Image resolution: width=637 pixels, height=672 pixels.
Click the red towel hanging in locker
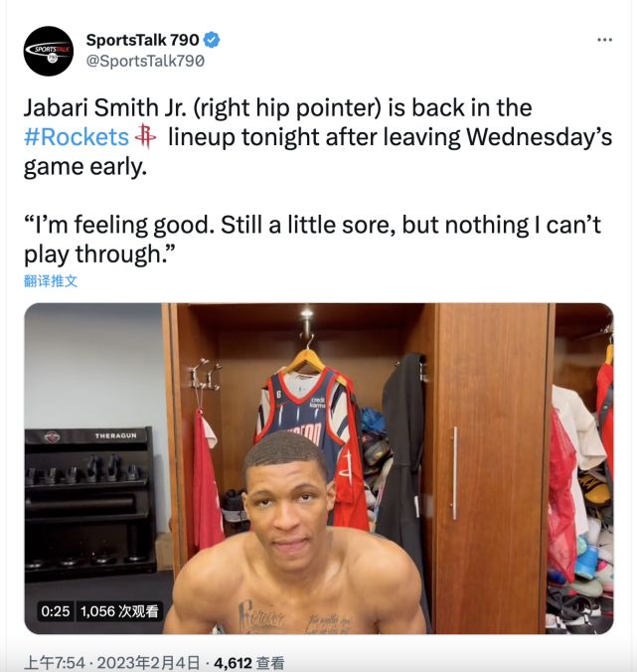(207, 476)
